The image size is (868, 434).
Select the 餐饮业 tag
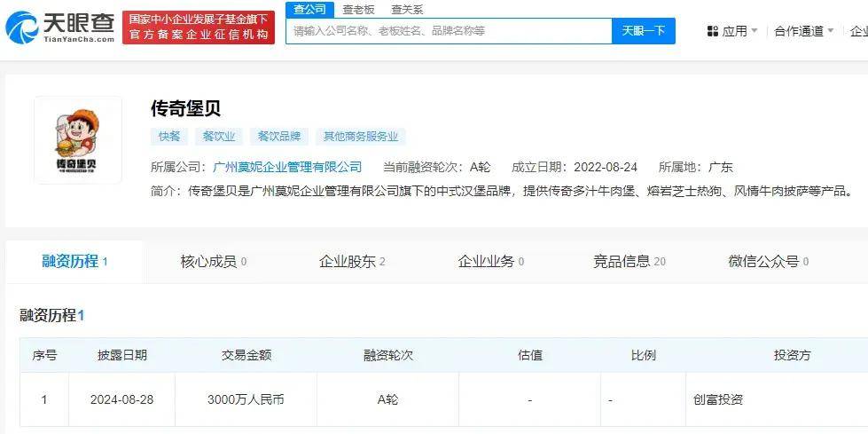tap(219, 137)
